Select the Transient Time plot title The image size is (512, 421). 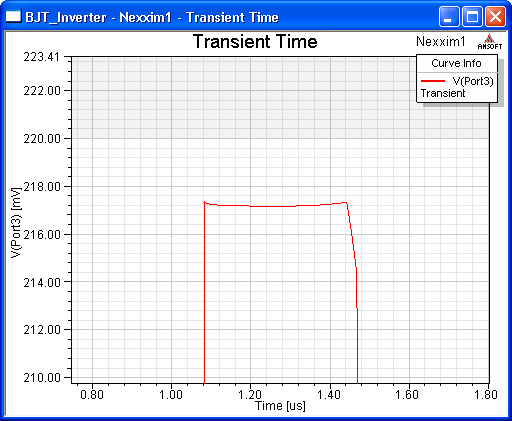pos(255,42)
